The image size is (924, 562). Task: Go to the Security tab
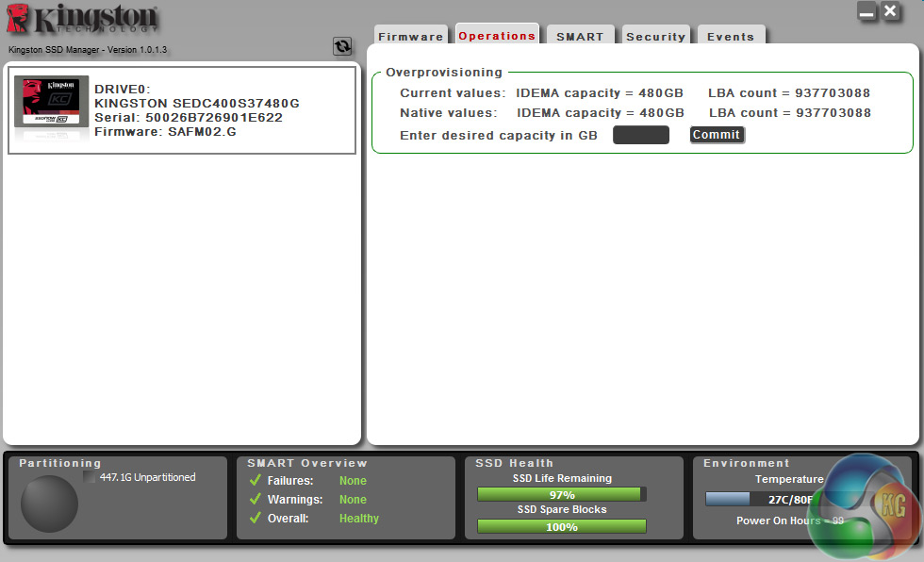click(656, 37)
